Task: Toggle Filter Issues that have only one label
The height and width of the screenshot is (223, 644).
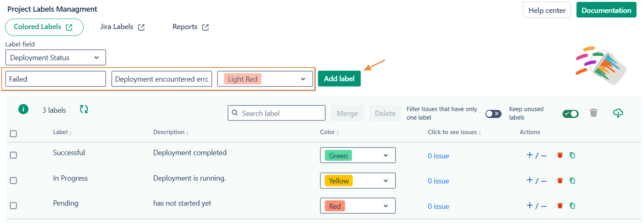Action: tap(493, 114)
